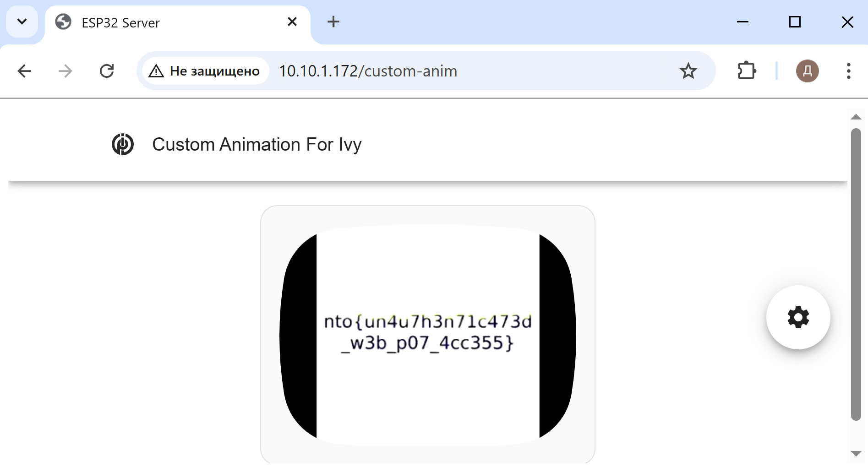This screenshot has width=868, height=467.
Task: Open the user profile avatar
Action: [x=807, y=71]
